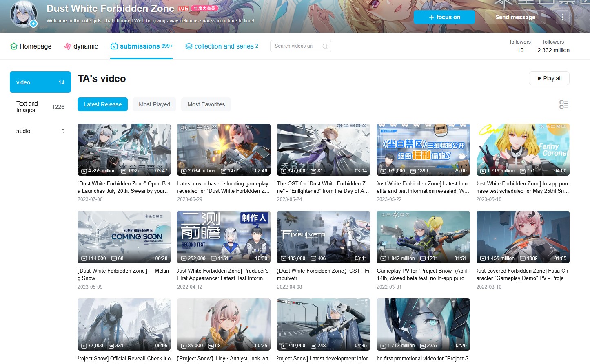Click the dynamic fan icon
The image size is (590, 364).
coord(68,46)
